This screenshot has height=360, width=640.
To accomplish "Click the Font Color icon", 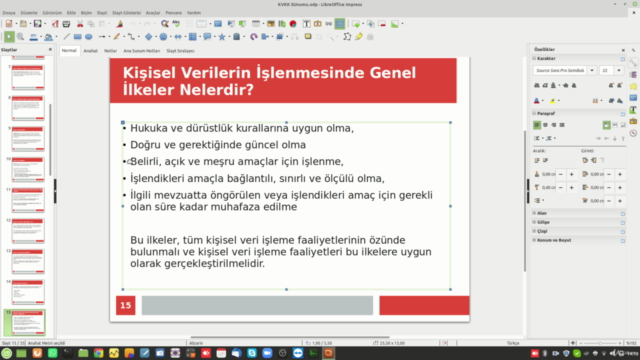I will [x=537, y=101].
